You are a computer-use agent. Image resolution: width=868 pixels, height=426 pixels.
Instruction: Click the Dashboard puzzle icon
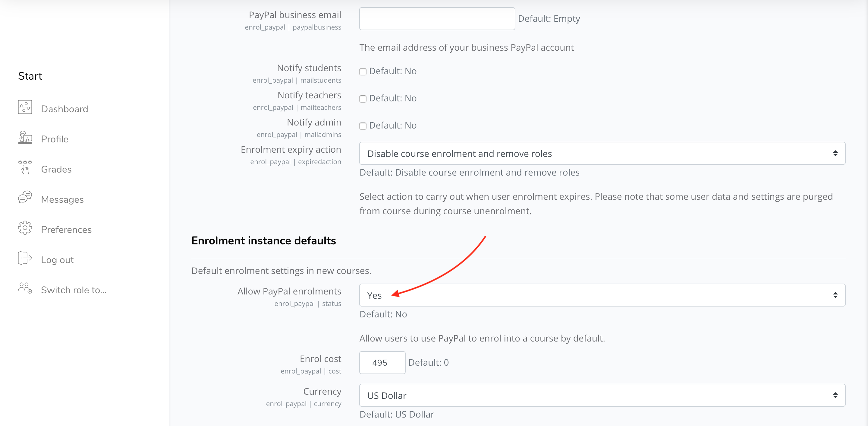[x=25, y=107]
